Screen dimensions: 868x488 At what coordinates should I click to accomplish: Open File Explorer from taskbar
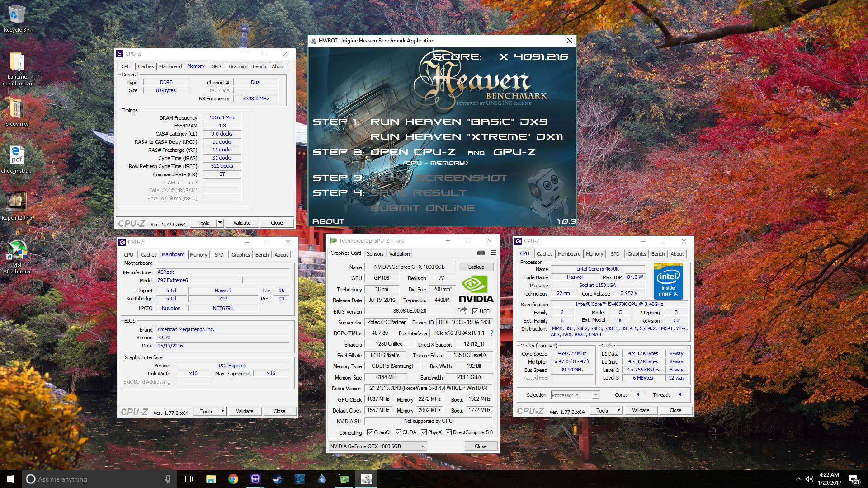click(211, 479)
